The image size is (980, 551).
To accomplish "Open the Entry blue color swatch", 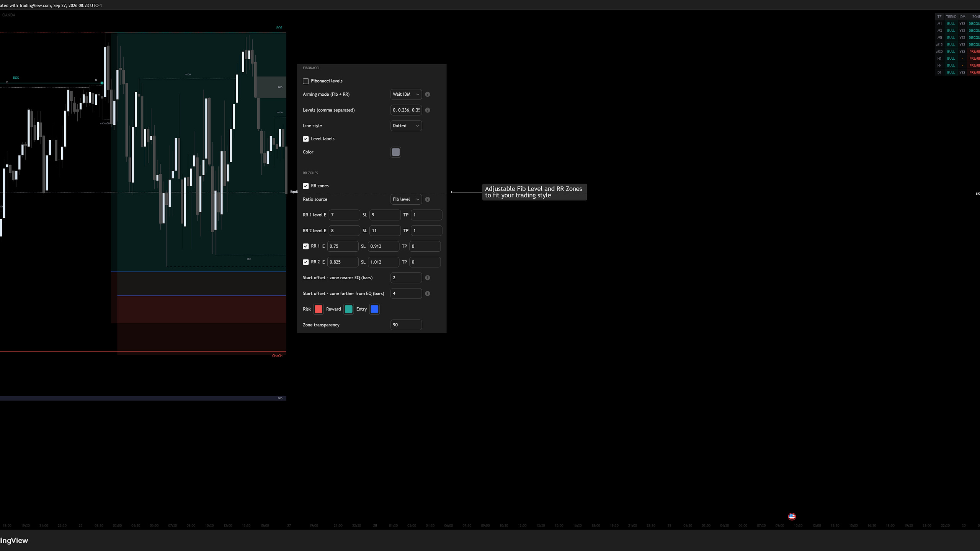I will tap(374, 309).
